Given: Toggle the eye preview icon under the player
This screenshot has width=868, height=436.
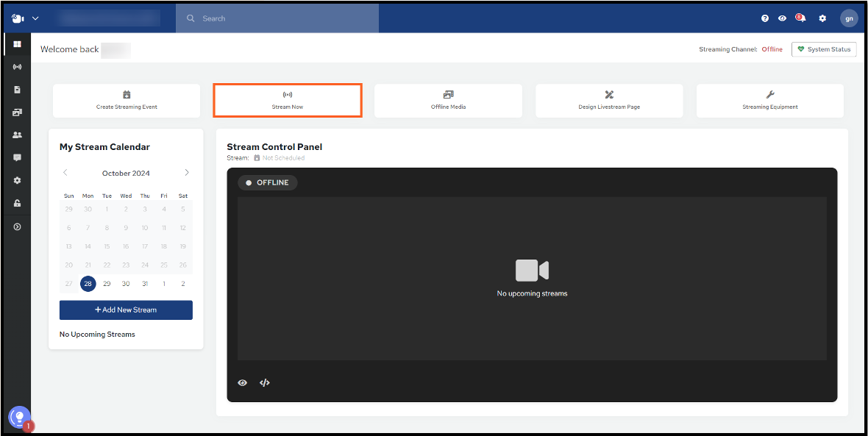Looking at the screenshot, I should [x=242, y=383].
